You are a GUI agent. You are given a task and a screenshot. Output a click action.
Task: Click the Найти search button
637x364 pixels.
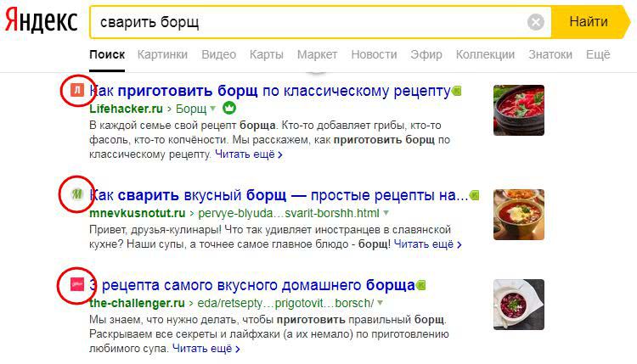(x=589, y=22)
